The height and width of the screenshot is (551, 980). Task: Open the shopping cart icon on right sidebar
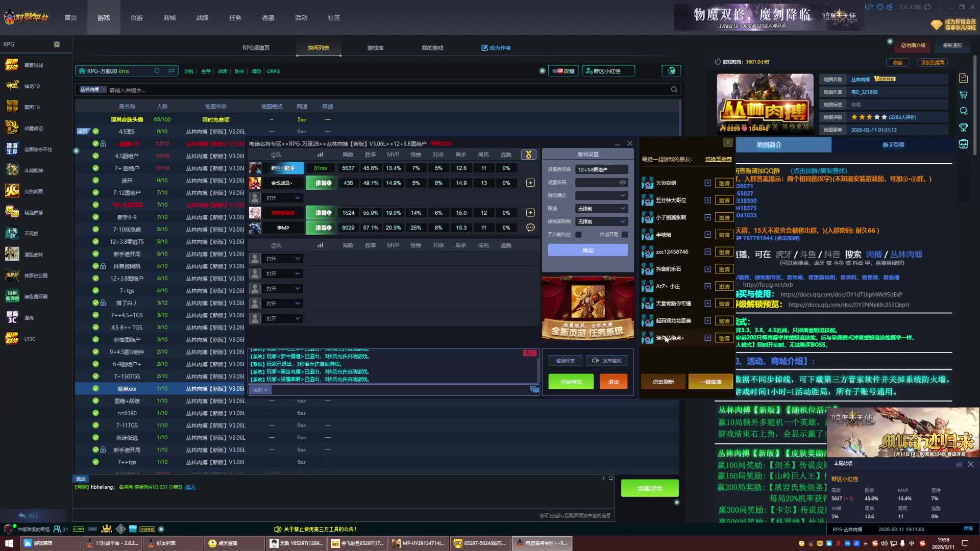pos(963,95)
